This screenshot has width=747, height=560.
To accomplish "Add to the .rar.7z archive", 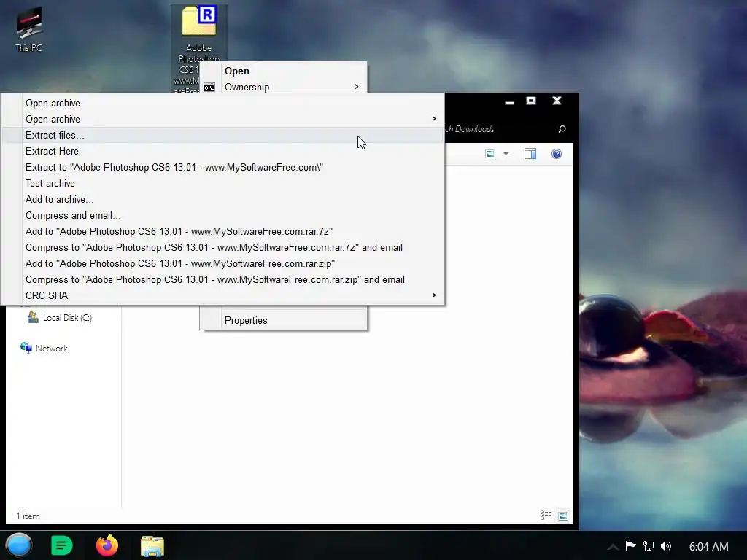I will pos(222,231).
